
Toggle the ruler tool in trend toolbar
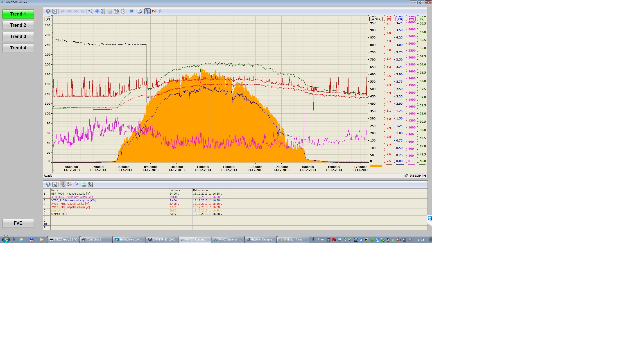pos(147,11)
